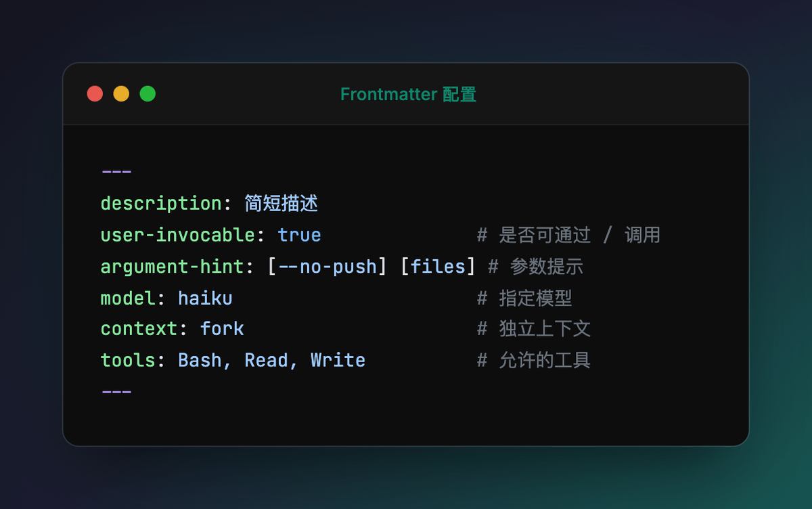Click "Bash" in the tools list
Viewport: 812px width, 509px height.
tap(200, 361)
